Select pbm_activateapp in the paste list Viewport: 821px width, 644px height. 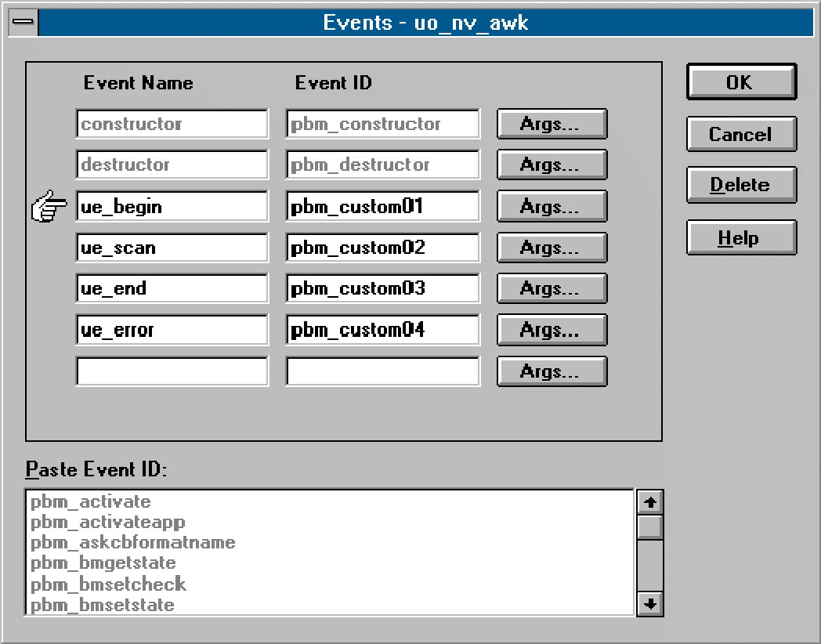click(108, 522)
